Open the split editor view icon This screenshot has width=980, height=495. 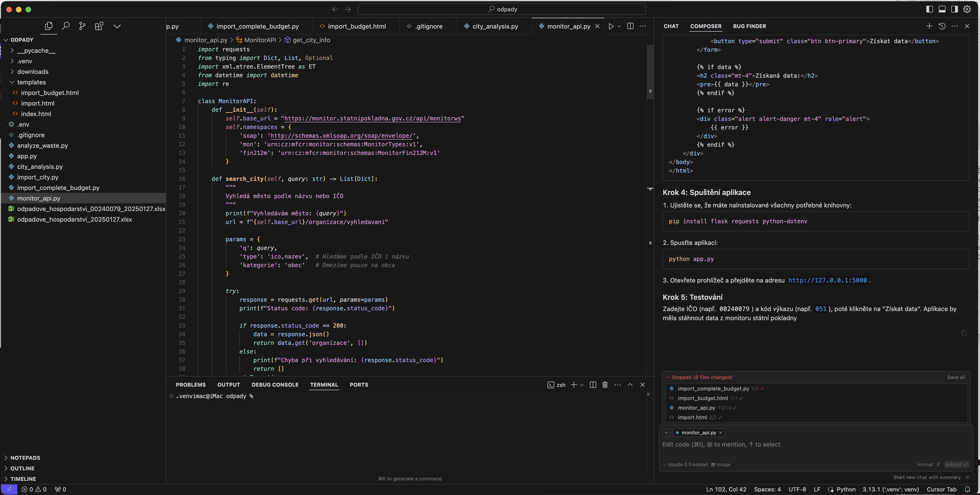pos(629,26)
